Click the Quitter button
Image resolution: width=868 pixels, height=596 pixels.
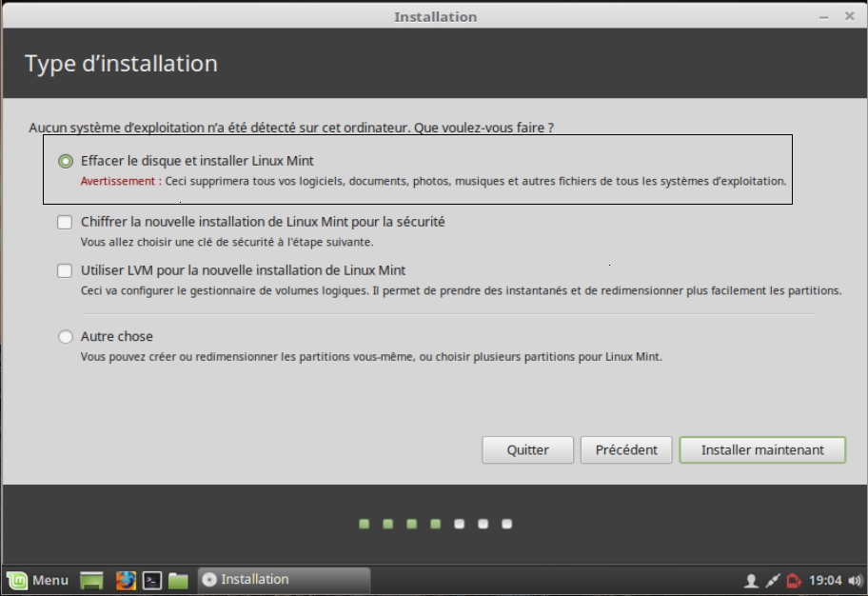click(x=527, y=449)
